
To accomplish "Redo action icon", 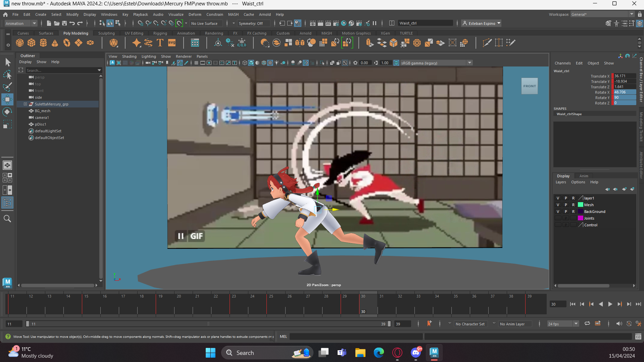I will (x=80, y=23).
